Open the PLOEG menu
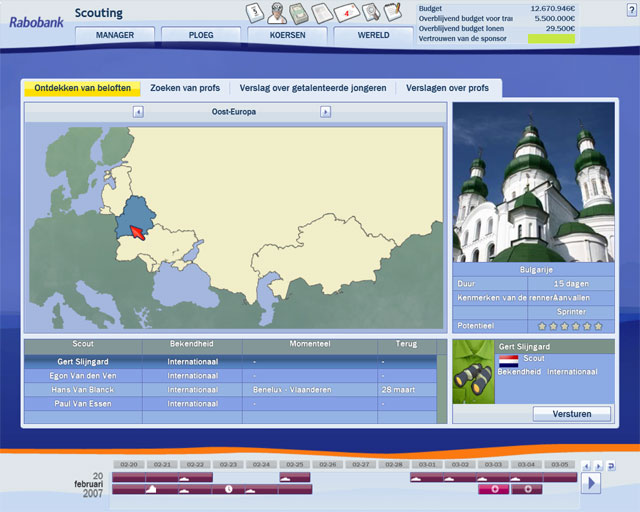The height and width of the screenshot is (512, 640). [201, 35]
